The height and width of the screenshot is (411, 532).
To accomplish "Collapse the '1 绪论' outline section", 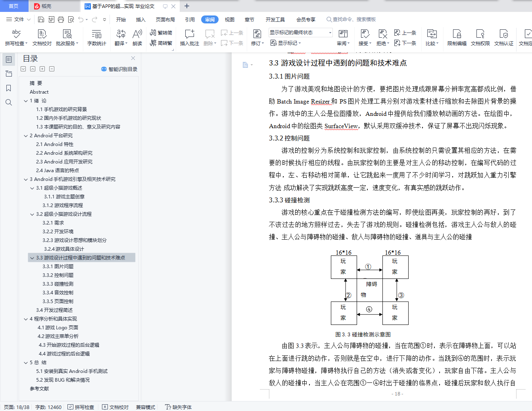I will [x=26, y=101].
